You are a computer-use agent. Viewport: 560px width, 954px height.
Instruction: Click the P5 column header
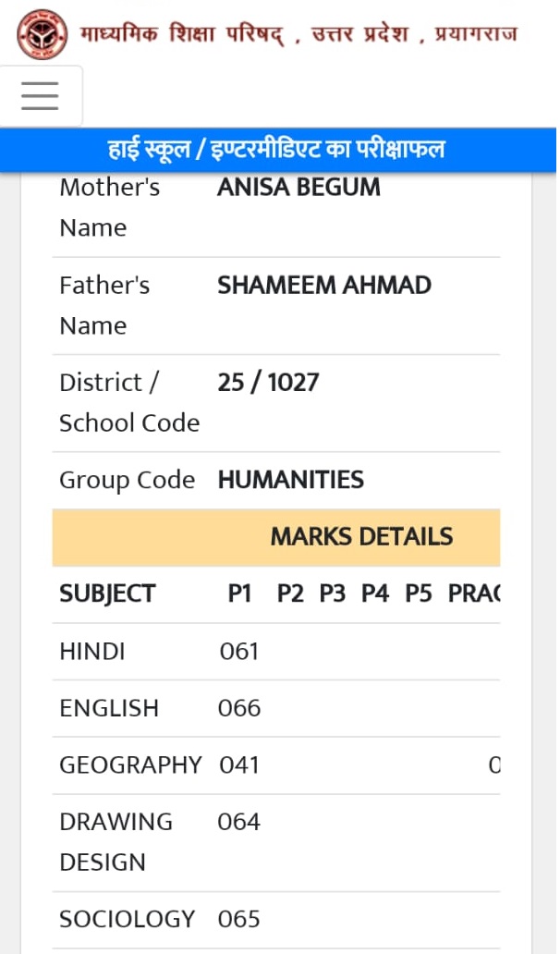(419, 593)
